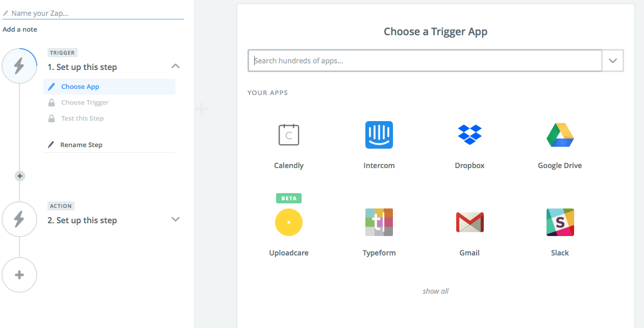Pick the Dropbox app icon

469,135
